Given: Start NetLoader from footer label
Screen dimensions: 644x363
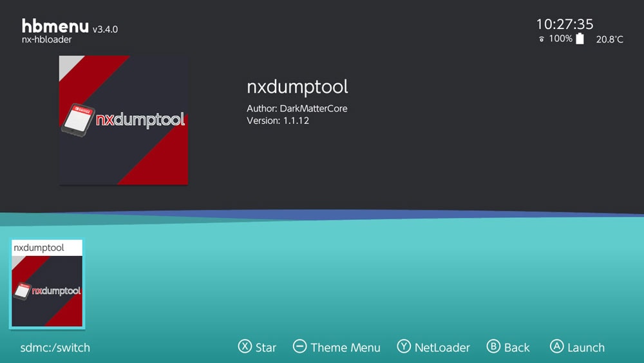Looking at the screenshot, I should [442, 348].
